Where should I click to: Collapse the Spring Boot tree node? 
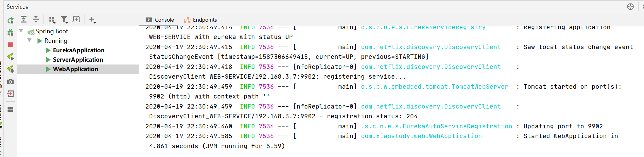pos(21,31)
